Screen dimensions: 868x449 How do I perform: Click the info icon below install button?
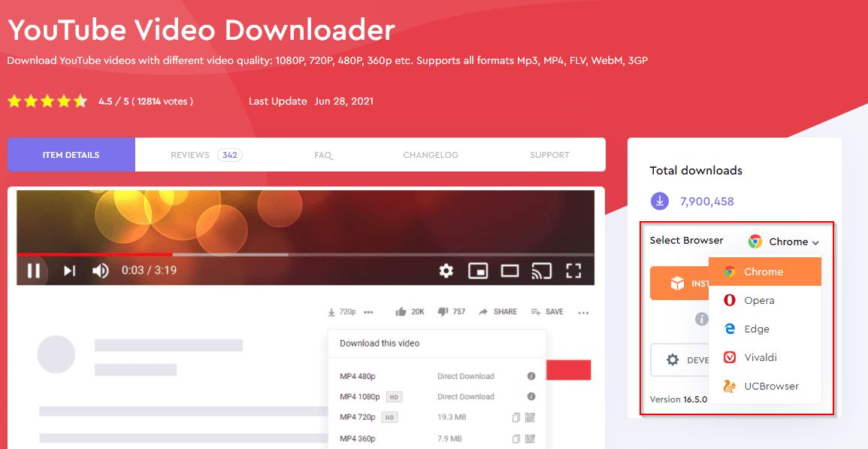pos(701,319)
